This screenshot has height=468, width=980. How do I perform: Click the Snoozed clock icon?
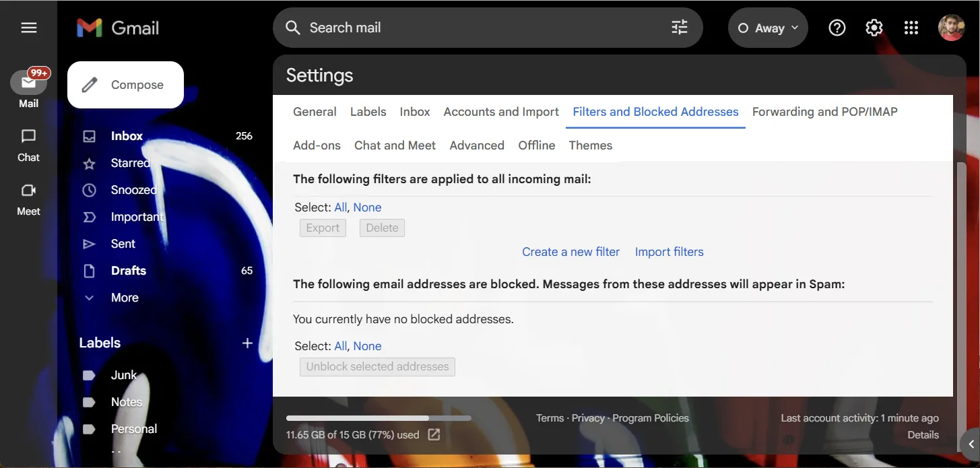click(x=88, y=190)
